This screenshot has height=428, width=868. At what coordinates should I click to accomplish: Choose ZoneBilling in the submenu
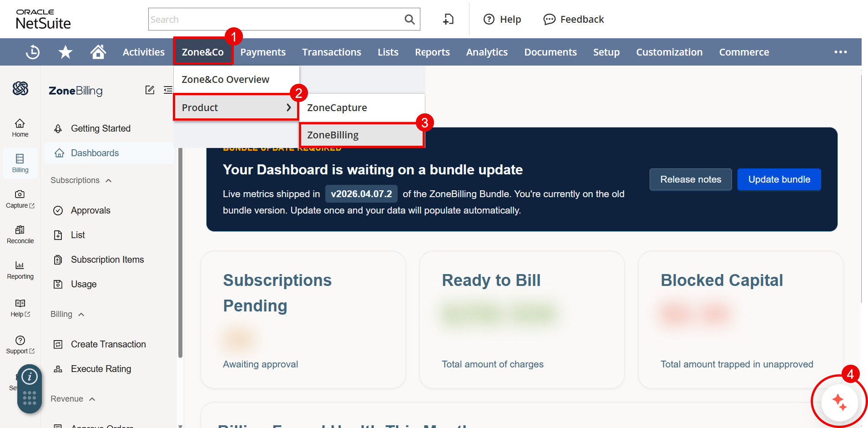click(x=362, y=135)
